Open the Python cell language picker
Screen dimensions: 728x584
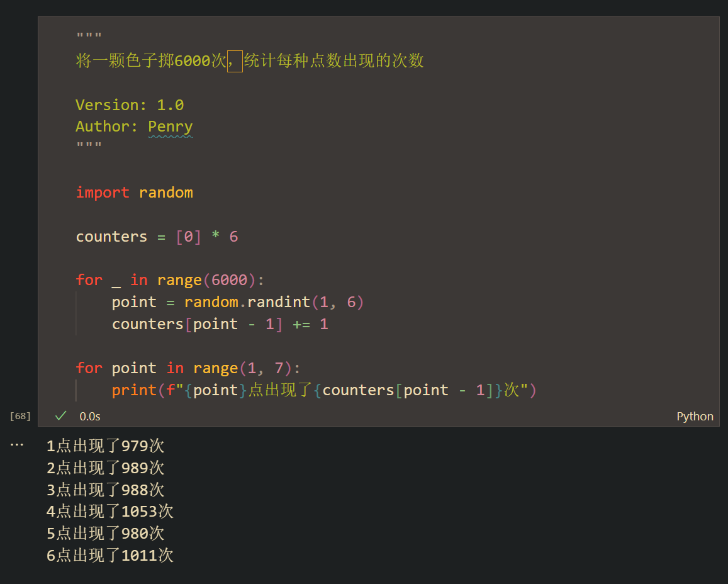(x=694, y=417)
